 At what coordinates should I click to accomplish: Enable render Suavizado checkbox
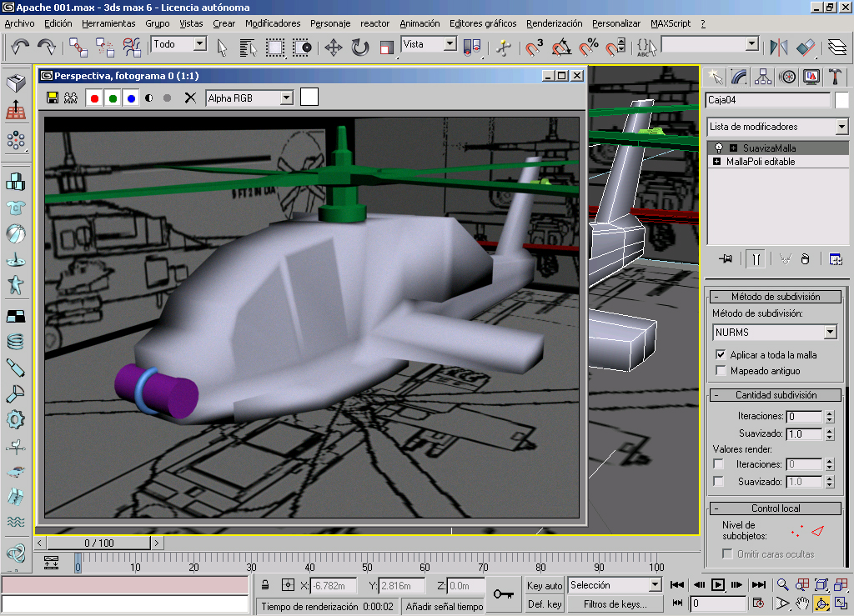(x=719, y=482)
